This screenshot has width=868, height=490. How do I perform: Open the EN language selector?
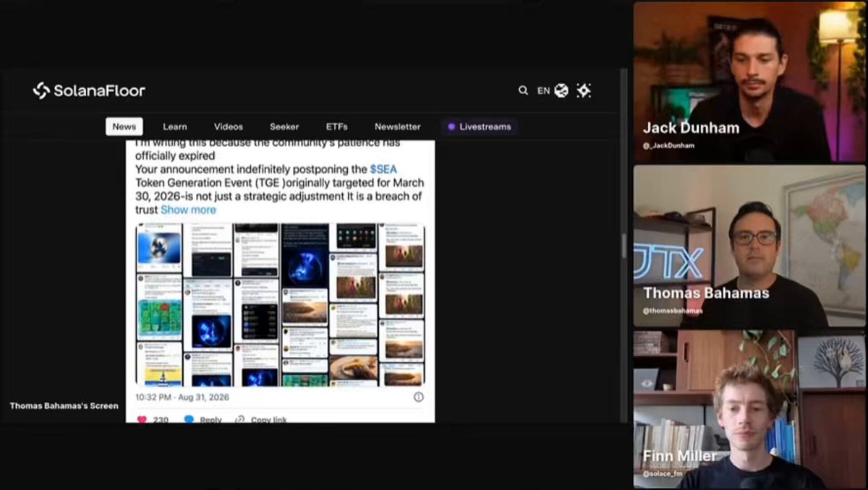click(x=543, y=91)
